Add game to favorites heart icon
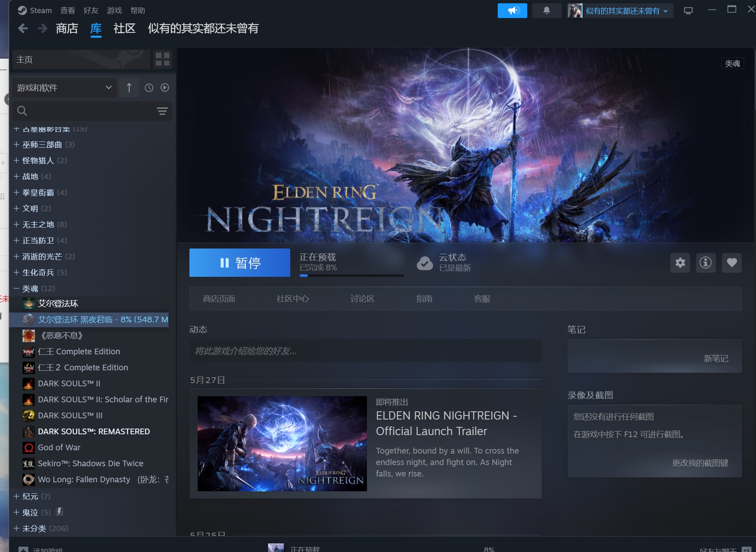Viewport: 756px width, 552px height. point(732,262)
